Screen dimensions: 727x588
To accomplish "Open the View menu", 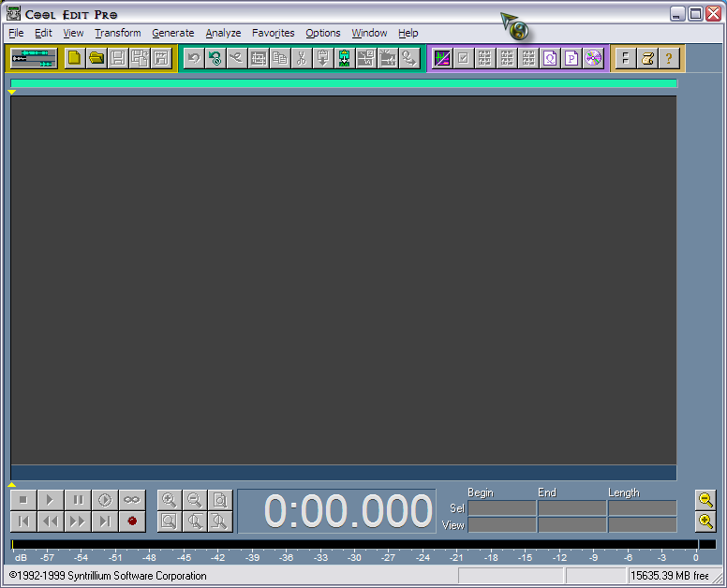I will click(73, 33).
